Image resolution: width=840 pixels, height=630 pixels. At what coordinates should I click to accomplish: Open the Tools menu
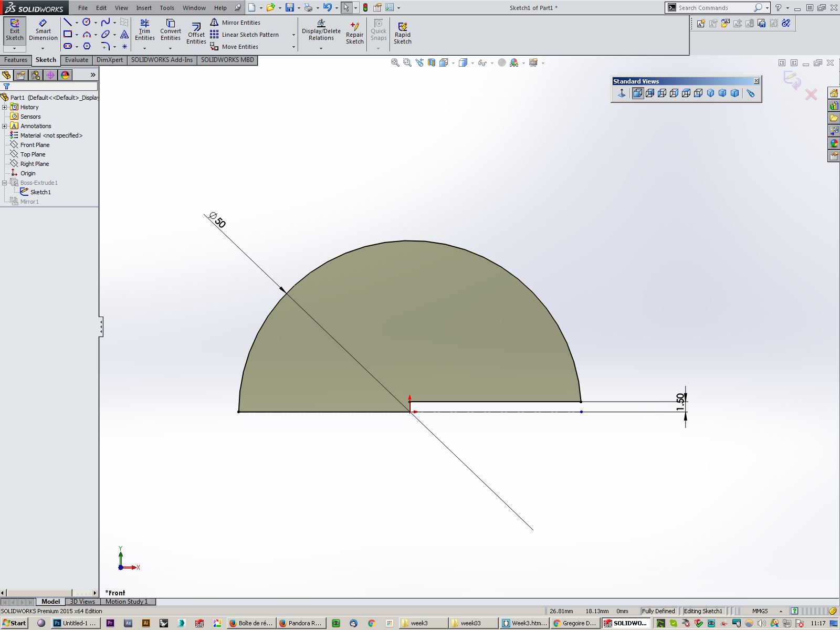tap(167, 8)
